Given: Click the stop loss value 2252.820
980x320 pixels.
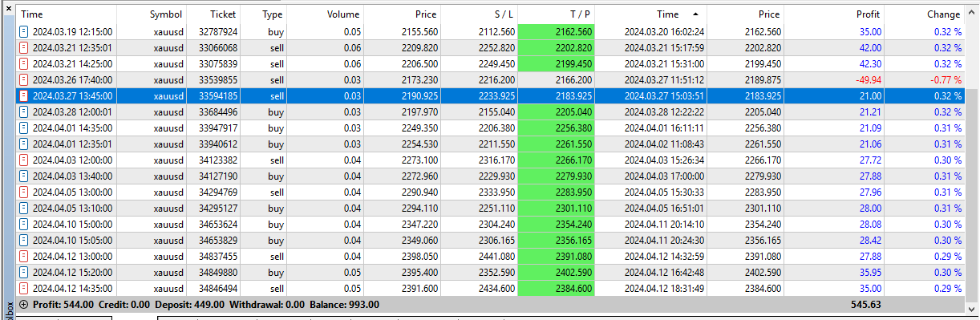Looking at the screenshot, I should point(496,48).
